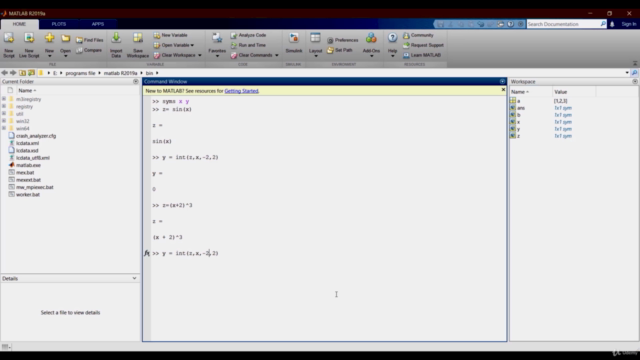The width and height of the screenshot is (640, 360).
Task: Click Find Files button
Action: tap(89, 40)
